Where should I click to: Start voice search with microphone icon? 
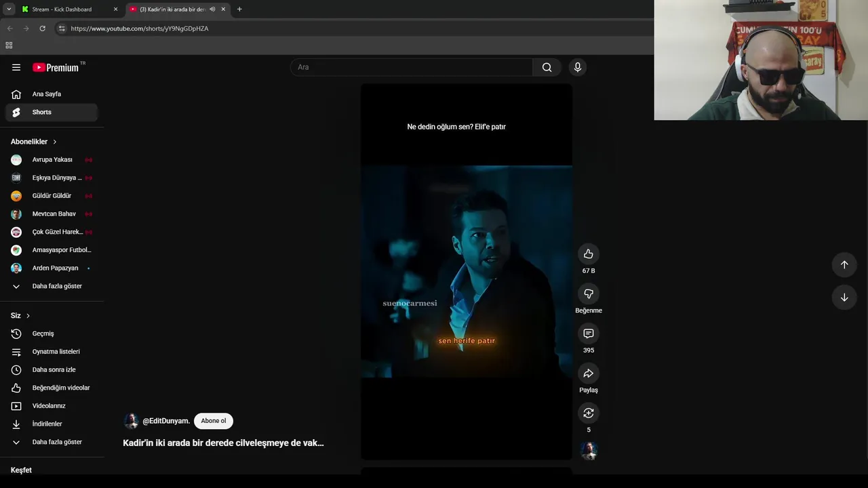[577, 67]
